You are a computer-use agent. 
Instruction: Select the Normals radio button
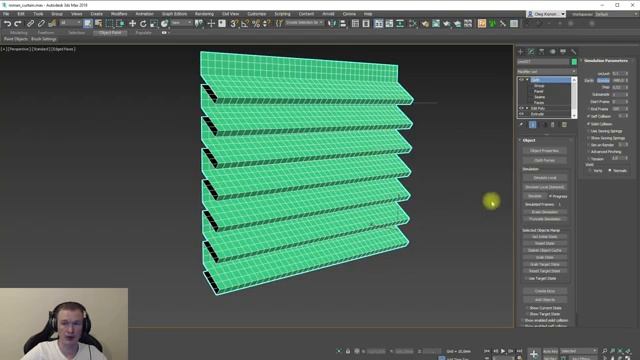point(610,171)
